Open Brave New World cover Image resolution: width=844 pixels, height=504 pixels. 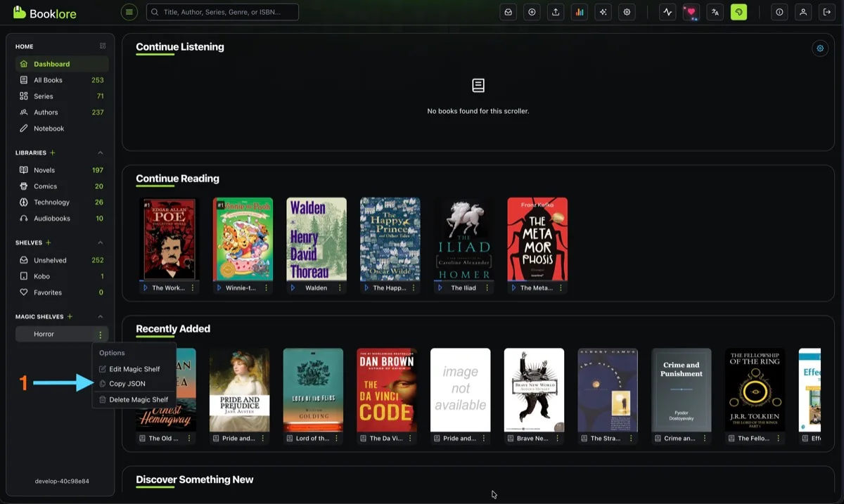534,390
